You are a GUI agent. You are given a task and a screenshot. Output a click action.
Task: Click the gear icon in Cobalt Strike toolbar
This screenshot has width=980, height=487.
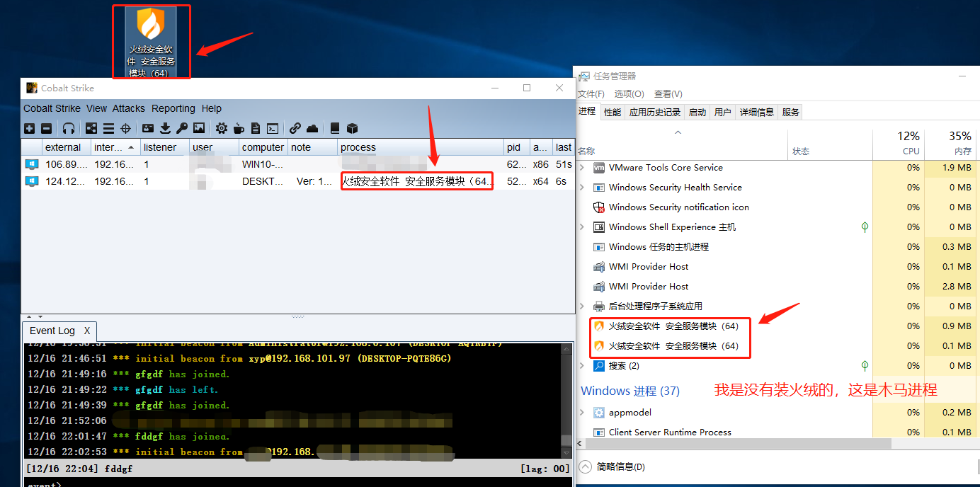click(x=222, y=128)
